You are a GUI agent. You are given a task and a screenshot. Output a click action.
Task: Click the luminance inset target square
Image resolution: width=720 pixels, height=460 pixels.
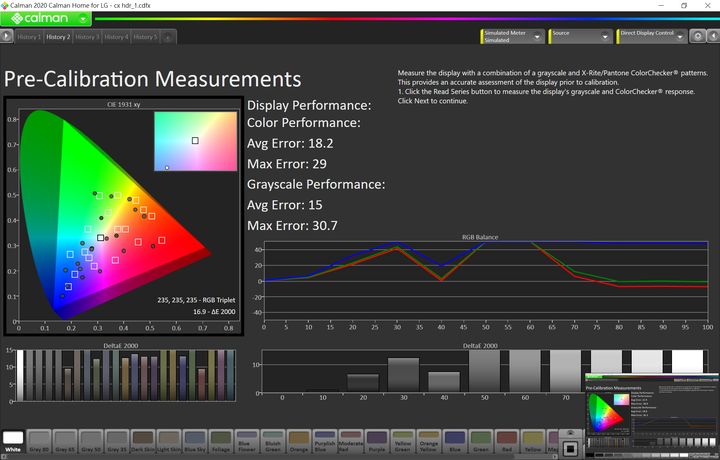click(195, 140)
